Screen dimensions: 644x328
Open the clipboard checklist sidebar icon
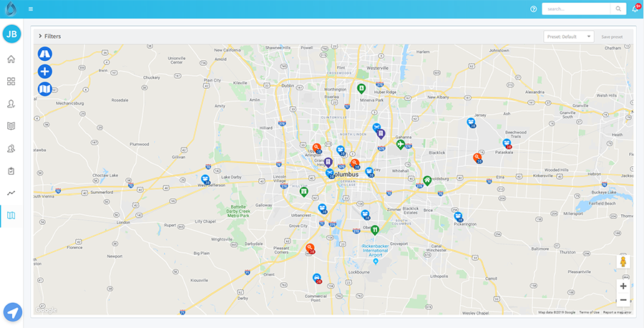tap(11, 170)
